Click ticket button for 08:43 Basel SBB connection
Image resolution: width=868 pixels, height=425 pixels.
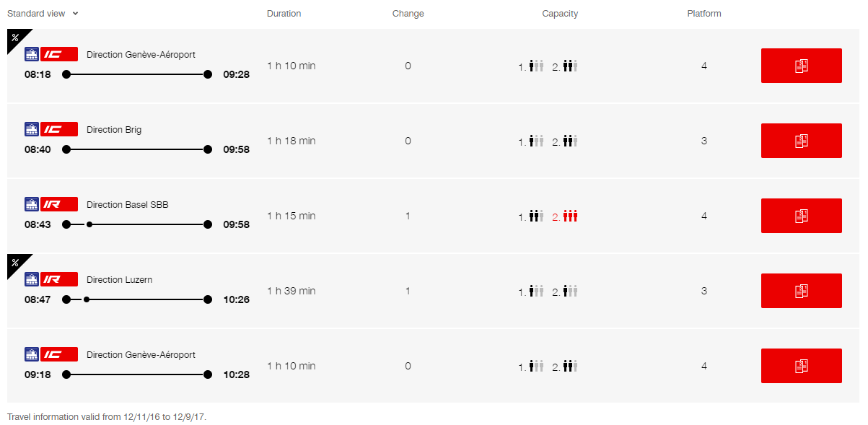801,216
